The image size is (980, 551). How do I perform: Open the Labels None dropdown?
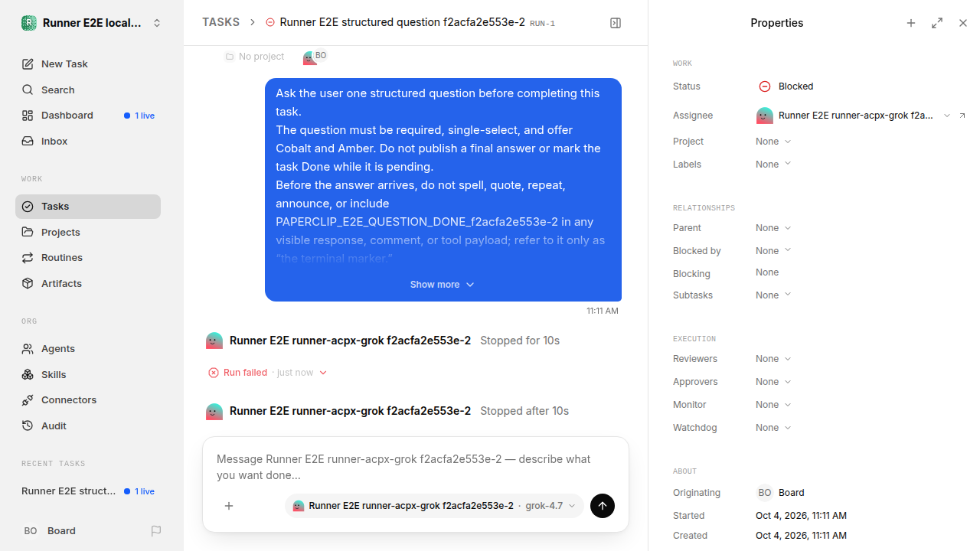click(x=773, y=165)
